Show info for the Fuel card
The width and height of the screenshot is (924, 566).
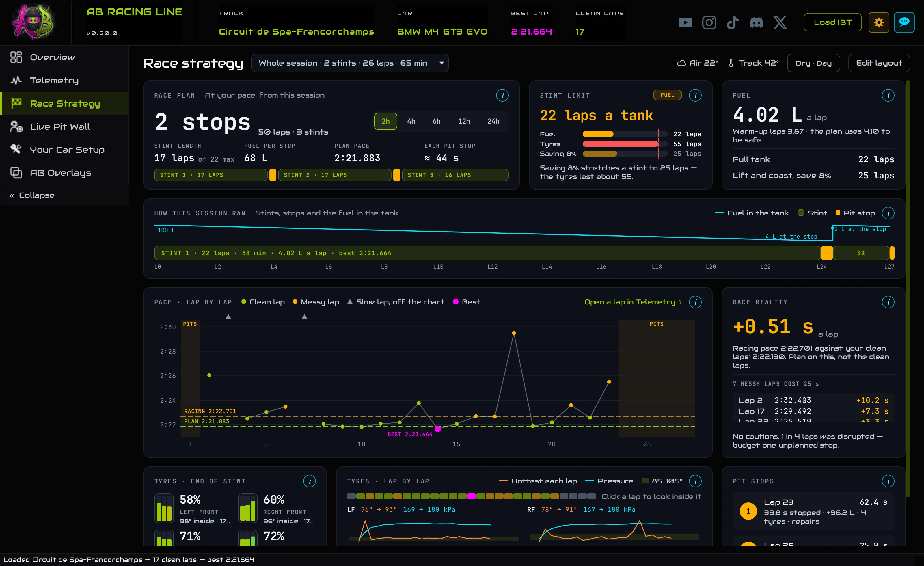(x=888, y=95)
